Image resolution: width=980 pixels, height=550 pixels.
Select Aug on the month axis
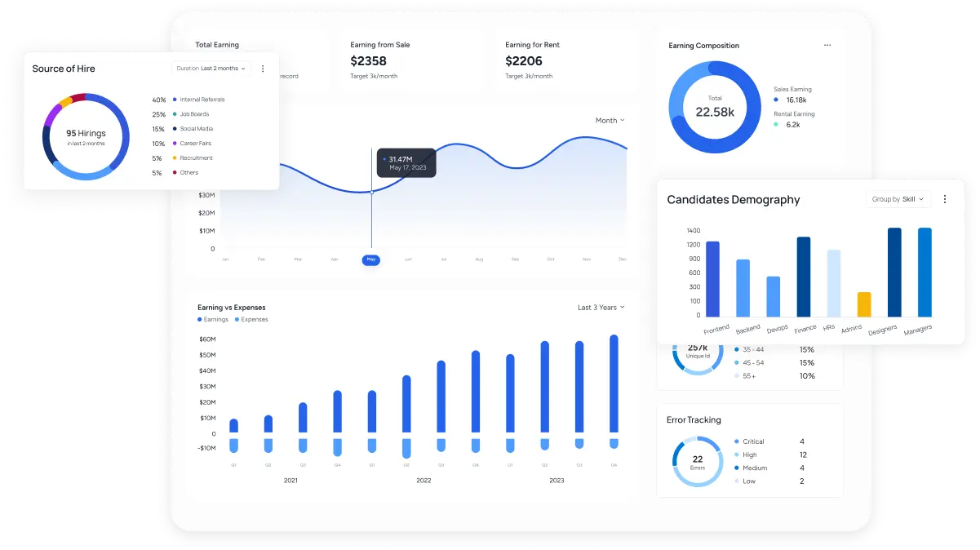coord(479,259)
